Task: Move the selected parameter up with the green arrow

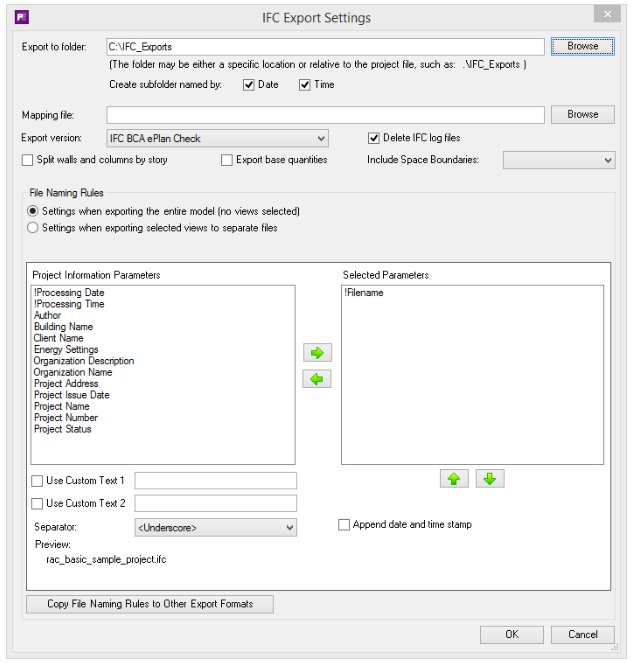Action: click(454, 479)
